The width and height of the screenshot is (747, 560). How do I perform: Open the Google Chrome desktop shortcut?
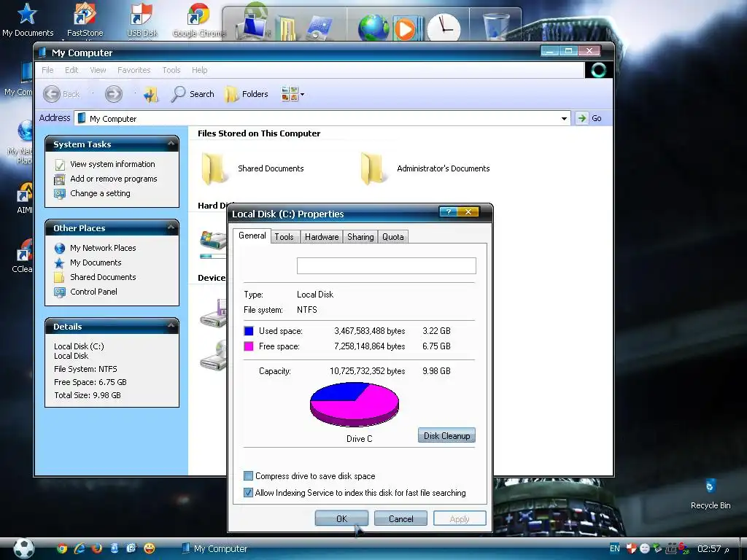tap(198, 19)
